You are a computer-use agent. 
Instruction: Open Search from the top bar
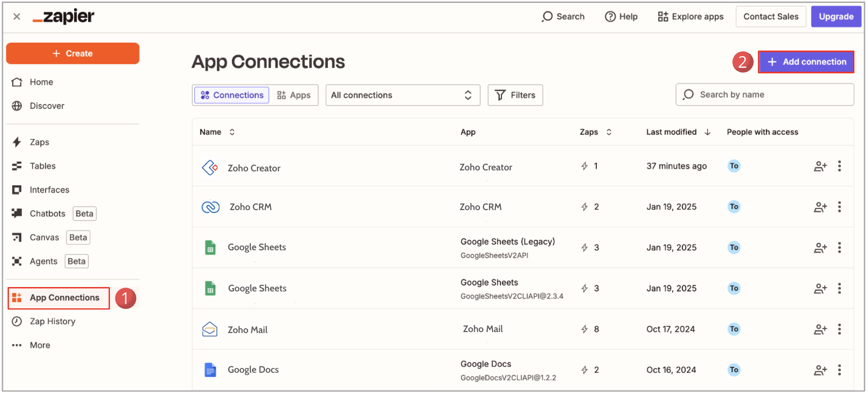tap(563, 16)
